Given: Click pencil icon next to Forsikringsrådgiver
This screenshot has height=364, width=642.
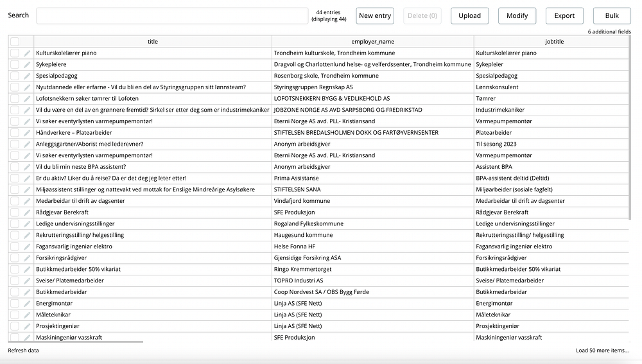Looking at the screenshot, I should [x=27, y=257].
